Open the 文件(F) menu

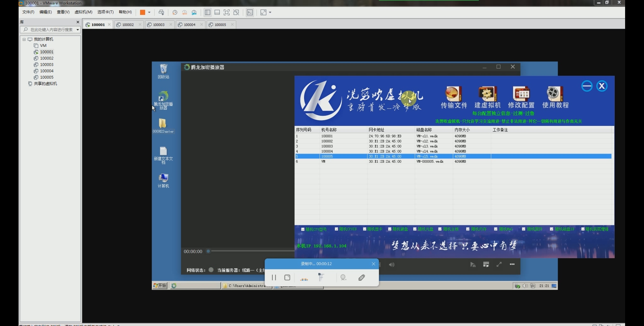(28, 12)
